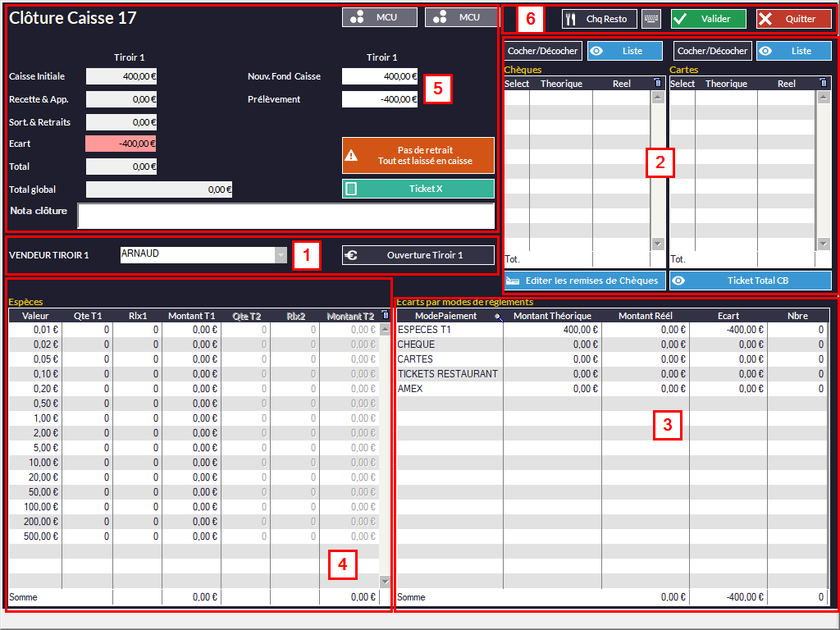Click the green Valider button
The height and width of the screenshot is (630, 840).
point(708,19)
